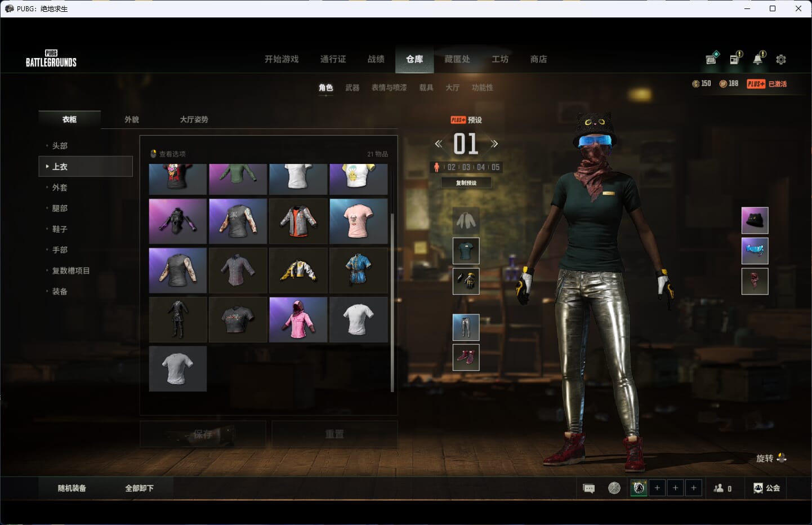Open the store crate icon with diamond badge
This screenshot has height=525, width=812.
(x=712, y=58)
